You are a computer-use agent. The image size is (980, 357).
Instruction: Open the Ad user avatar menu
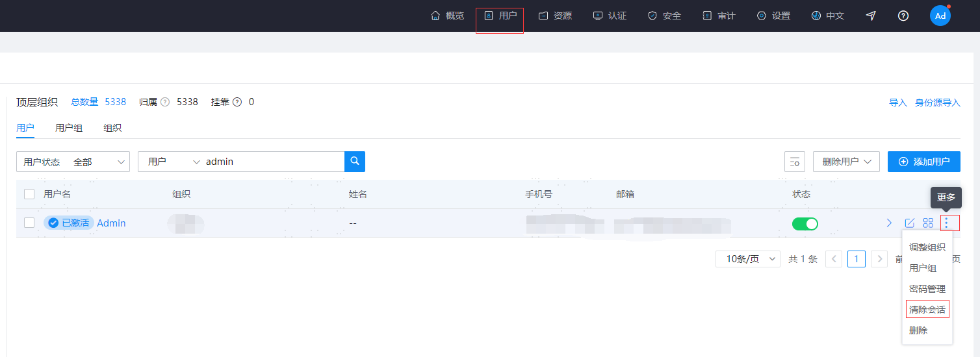tap(940, 16)
